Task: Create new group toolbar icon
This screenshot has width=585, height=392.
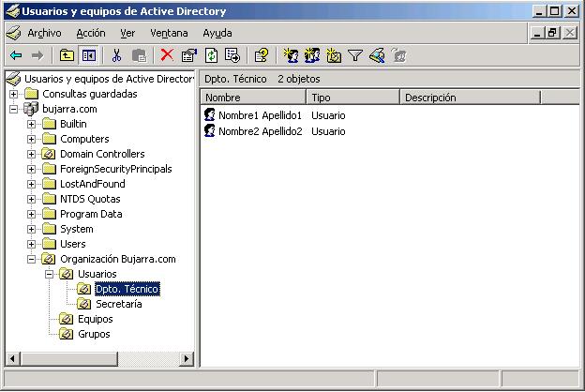Action: (312, 56)
